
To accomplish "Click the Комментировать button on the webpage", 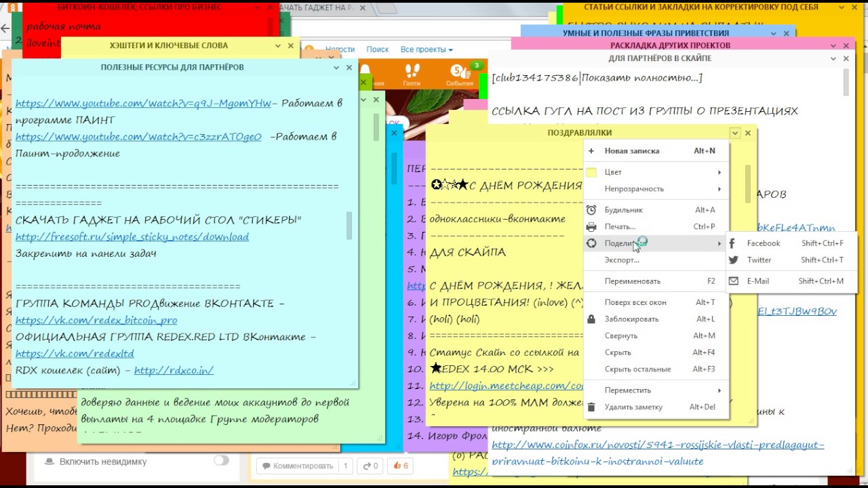I will point(304,466).
